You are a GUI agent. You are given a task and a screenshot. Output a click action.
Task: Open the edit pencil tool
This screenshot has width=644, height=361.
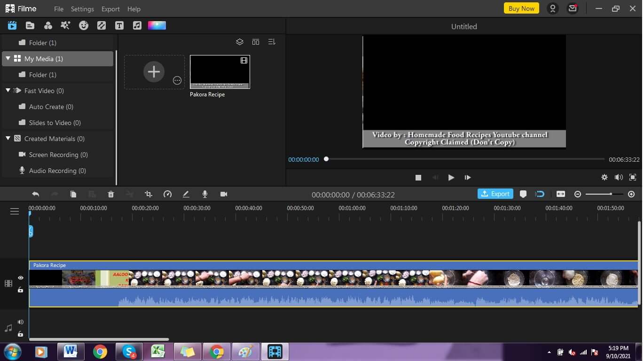(x=186, y=194)
